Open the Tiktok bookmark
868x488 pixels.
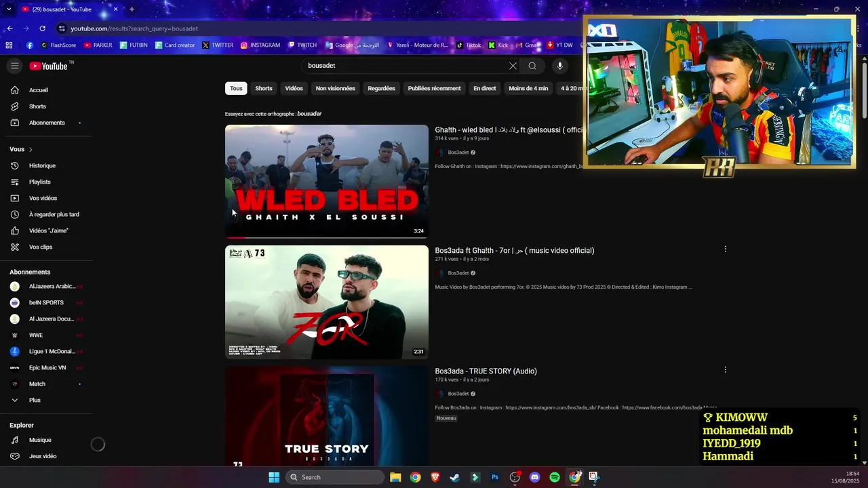(469, 45)
